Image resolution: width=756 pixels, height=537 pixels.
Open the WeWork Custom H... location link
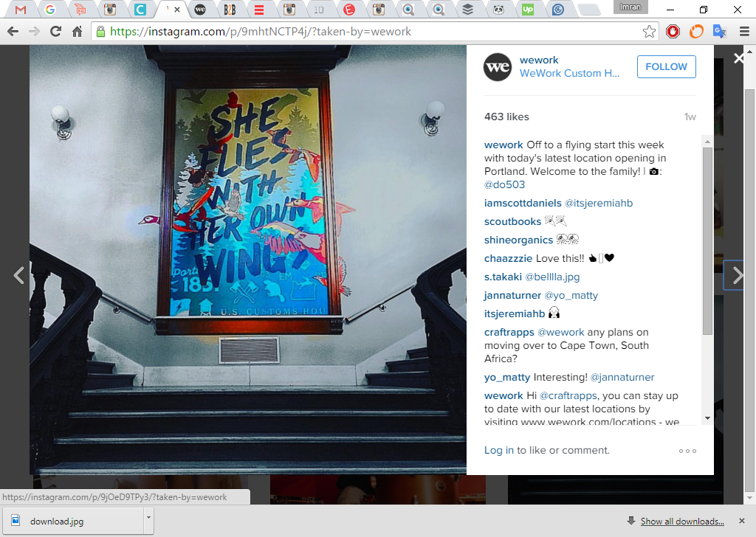[569, 74]
